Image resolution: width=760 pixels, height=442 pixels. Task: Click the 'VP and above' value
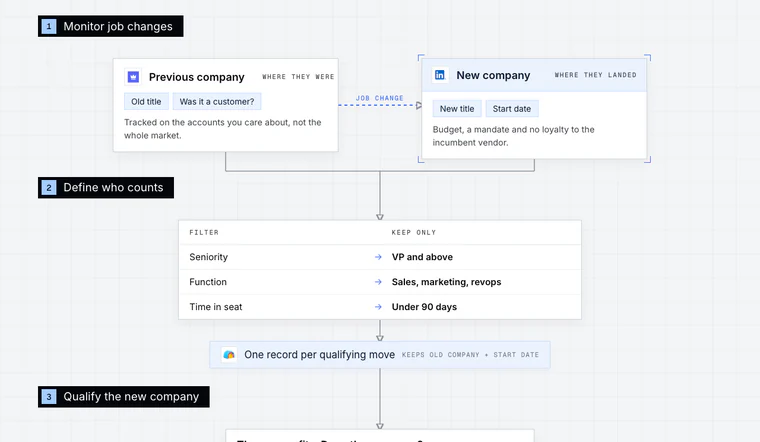(422, 257)
